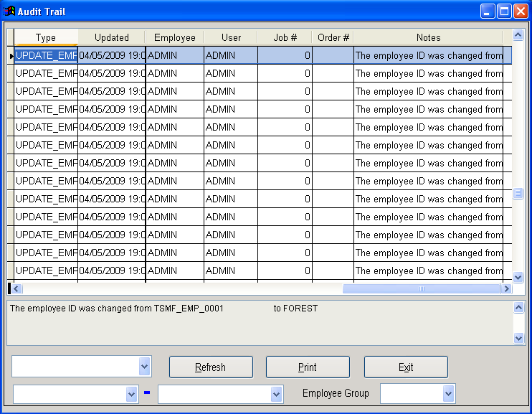
Task: Click the Notes column header
Action: [428, 38]
